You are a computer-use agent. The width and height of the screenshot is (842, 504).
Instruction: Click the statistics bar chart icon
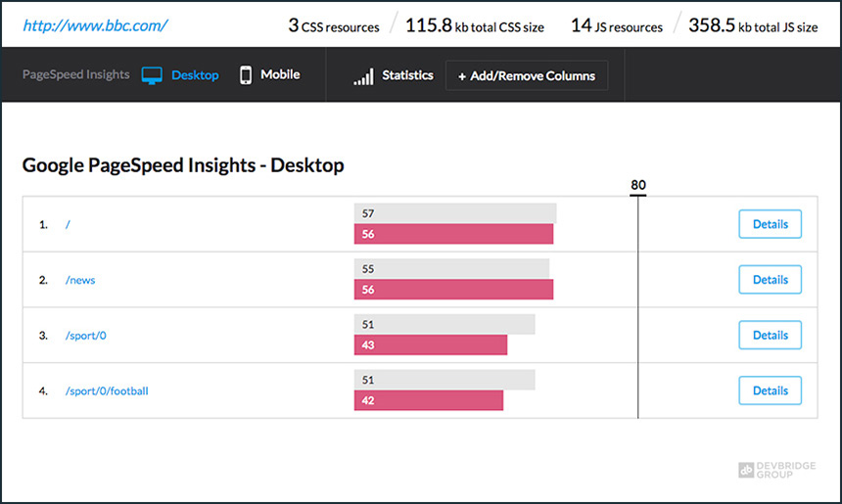tap(363, 76)
